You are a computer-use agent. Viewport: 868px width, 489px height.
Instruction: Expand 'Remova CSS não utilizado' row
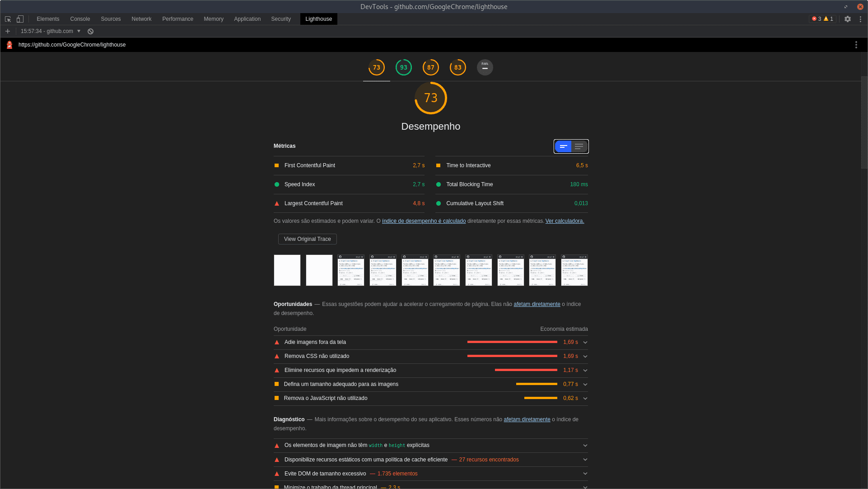tap(431, 356)
